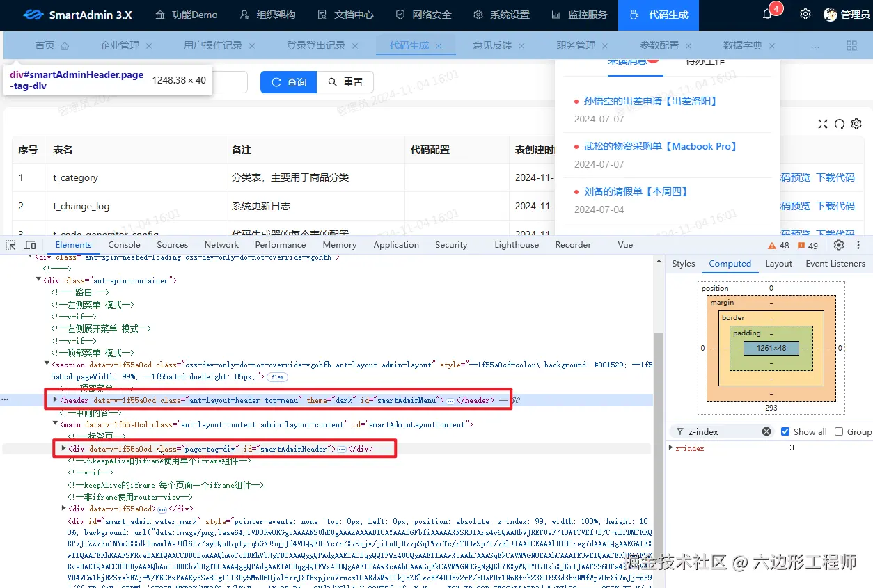The width and height of the screenshot is (873, 588).
Task: Close the 企业管理 tab
Action: pos(149,45)
